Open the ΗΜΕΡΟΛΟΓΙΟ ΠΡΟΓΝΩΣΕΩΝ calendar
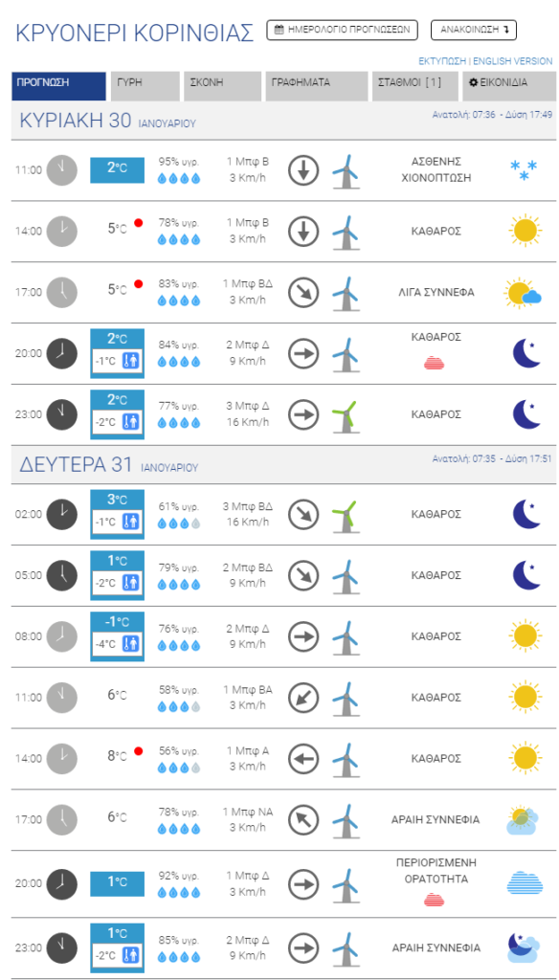This screenshot has width=559, height=980. 342,30
